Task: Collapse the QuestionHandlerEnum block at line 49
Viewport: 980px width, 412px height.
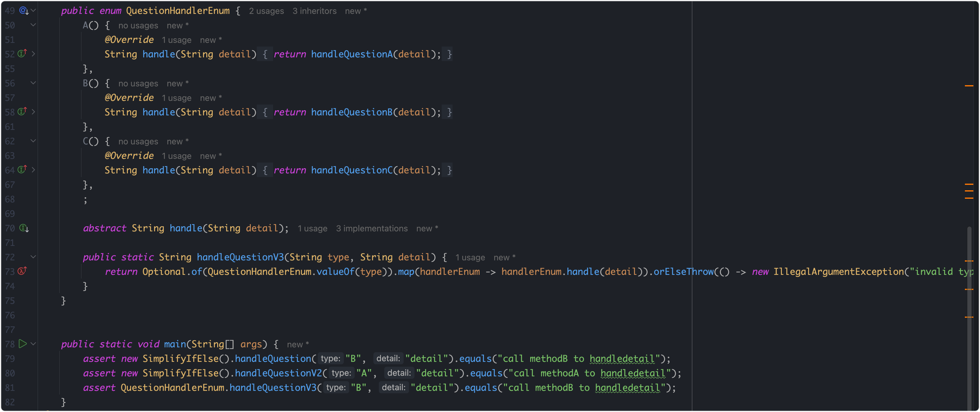Action: tap(34, 11)
